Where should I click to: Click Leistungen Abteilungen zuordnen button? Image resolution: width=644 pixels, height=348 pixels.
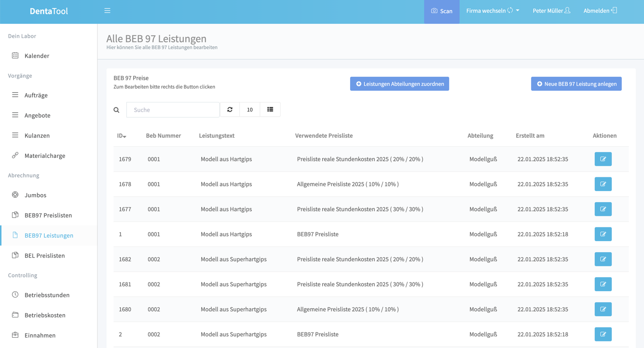coord(399,84)
